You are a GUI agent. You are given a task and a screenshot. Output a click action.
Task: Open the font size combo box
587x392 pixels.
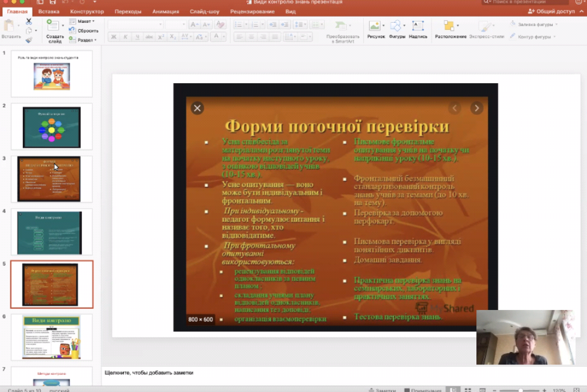(175, 25)
